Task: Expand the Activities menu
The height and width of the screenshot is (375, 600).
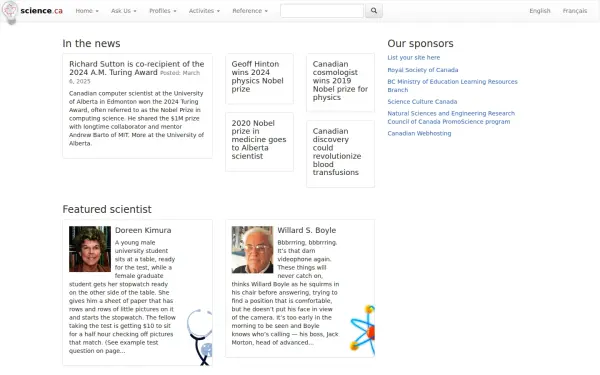Action: pyautogui.click(x=204, y=11)
